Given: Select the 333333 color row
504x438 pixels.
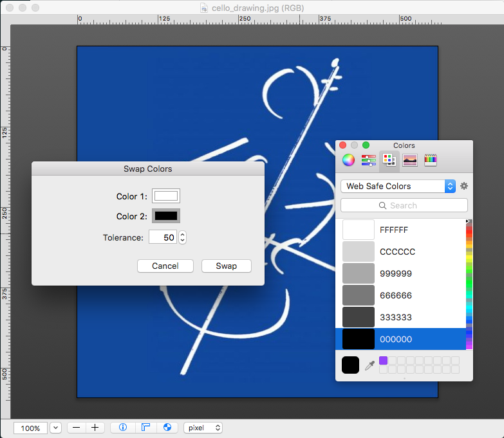Looking at the screenshot, I should pos(400,317).
